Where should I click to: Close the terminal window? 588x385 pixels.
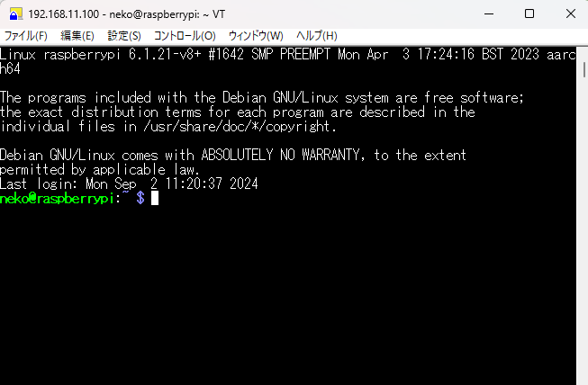[x=570, y=13]
